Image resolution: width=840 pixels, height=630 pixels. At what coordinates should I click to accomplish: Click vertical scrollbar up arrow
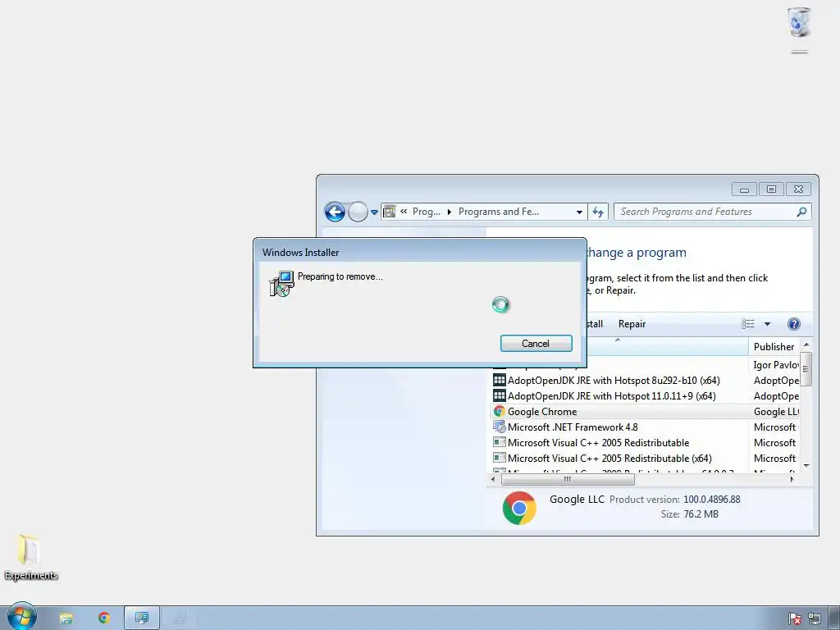point(806,345)
